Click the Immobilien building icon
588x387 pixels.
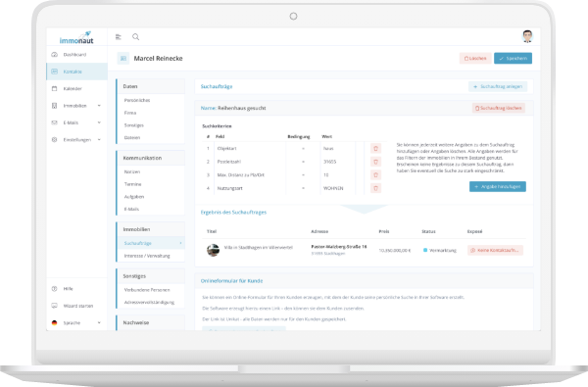(54, 106)
